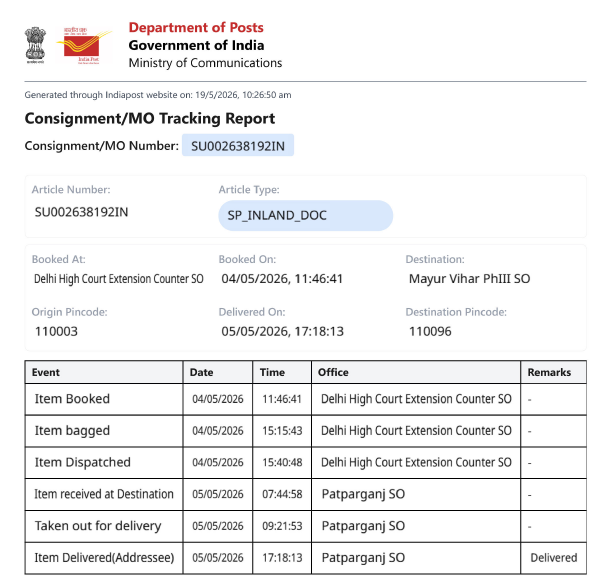
Task: Click the Delivered On date value
Action: (282, 331)
